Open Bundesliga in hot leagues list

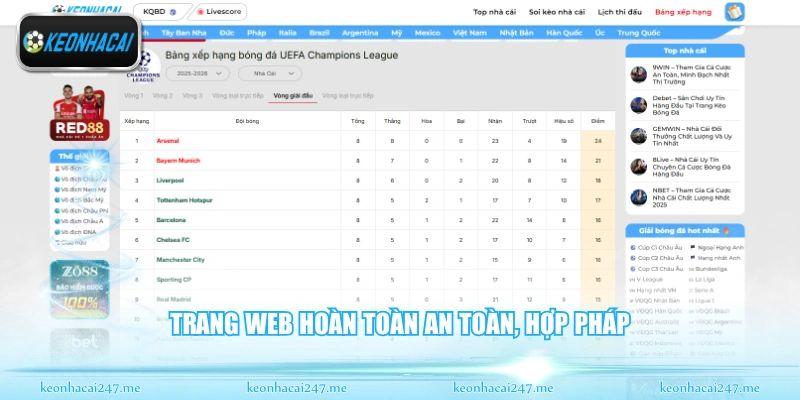coord(709,269)
